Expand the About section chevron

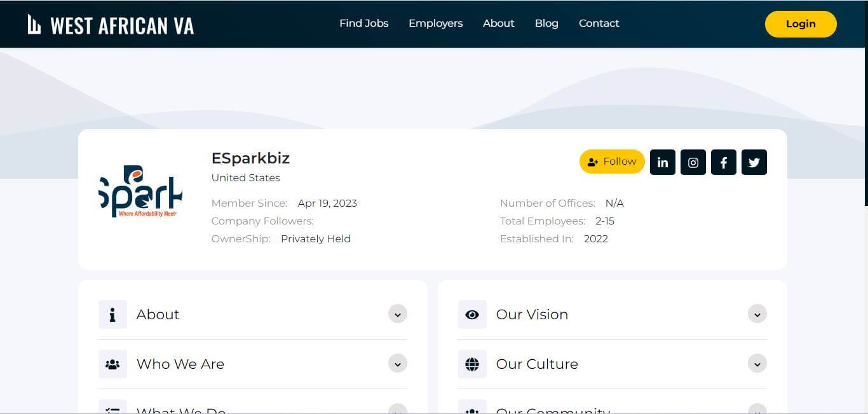coord(398,314)
